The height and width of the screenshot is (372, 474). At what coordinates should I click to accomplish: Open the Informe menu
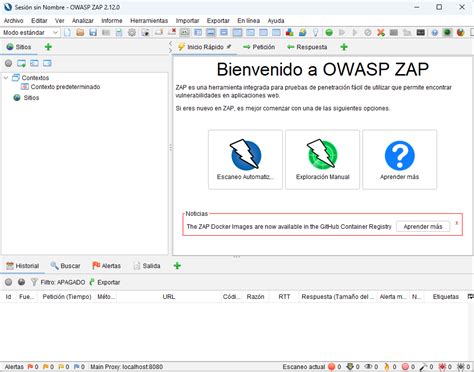pyautogui.click(x=112, y=21)
